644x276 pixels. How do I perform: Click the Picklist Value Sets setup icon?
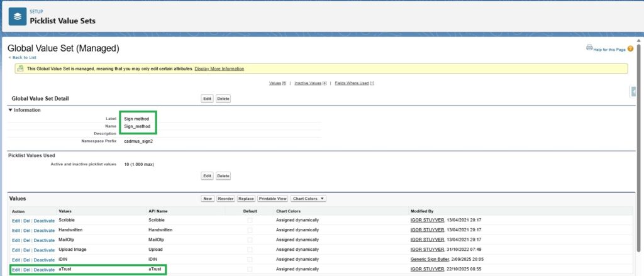click(17, 16)
